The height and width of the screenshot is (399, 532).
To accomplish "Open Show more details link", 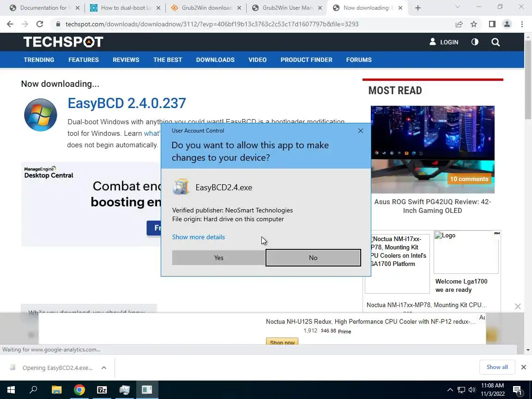I will coord(199,237).
